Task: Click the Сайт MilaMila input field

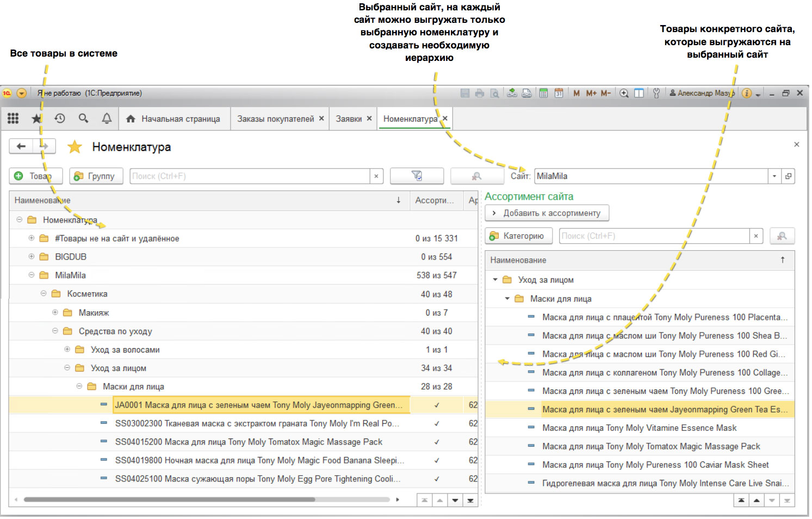Action: pos(651,176)
